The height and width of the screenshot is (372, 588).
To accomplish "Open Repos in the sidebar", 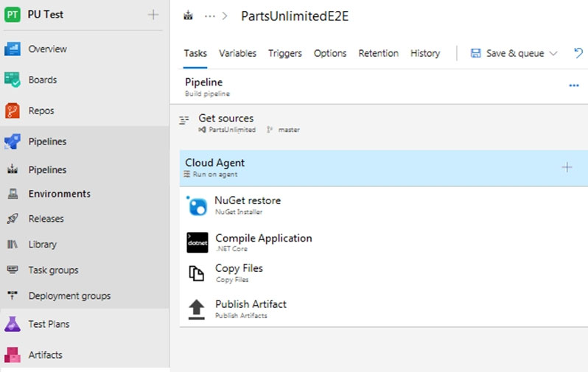I will (41, 110).
